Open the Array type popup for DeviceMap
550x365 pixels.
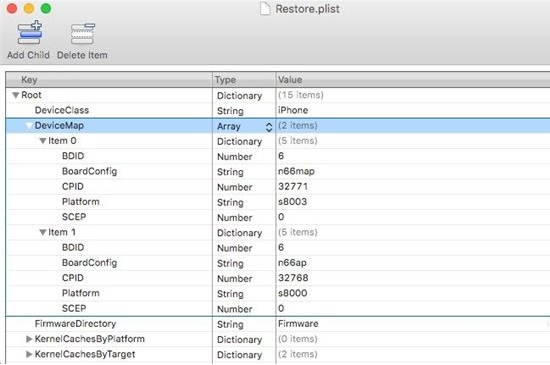pyautogui.click(x=269, y=127)
